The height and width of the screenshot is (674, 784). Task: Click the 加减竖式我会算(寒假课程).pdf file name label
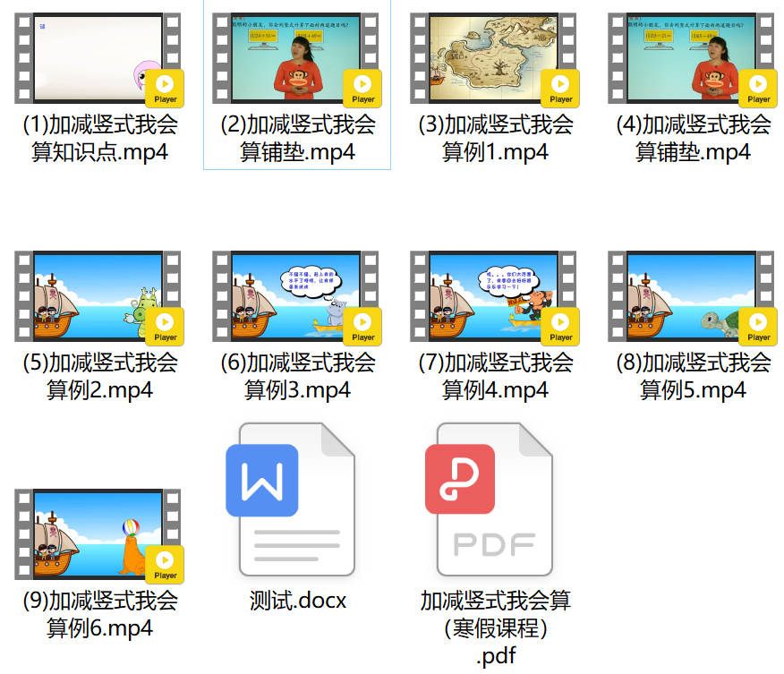coord(495,627)
